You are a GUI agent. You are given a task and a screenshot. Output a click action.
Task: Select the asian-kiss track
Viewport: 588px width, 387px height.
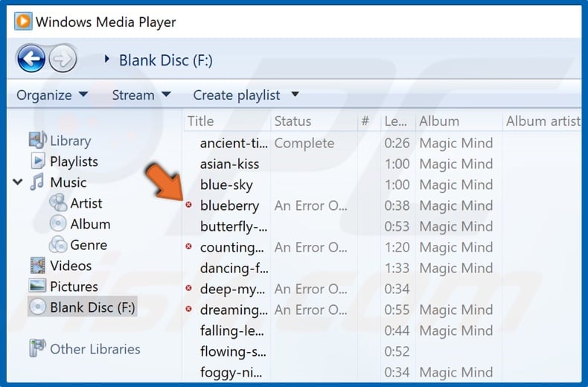[229, 164]
